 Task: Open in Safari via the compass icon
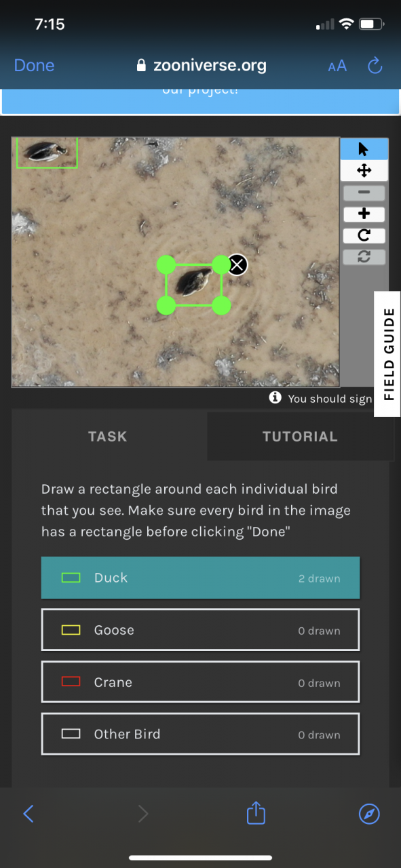[x=369, y=814]
